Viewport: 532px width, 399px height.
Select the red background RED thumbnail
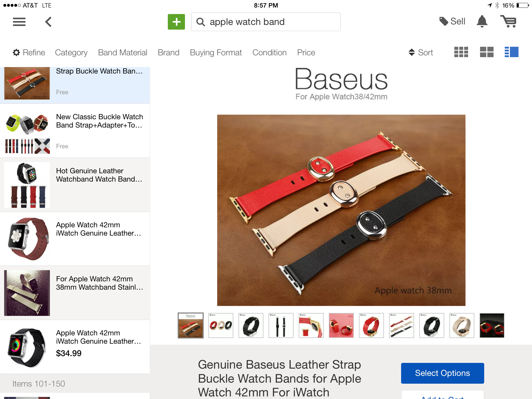point(341,325)
